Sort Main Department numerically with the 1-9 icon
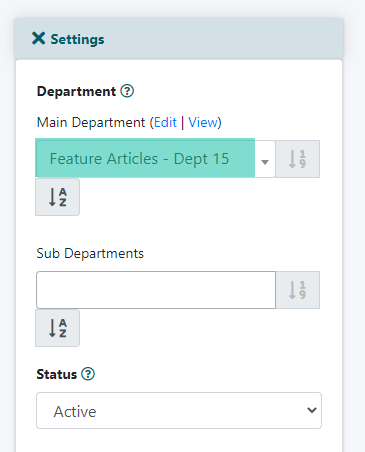The width and height of the screenshot is (365, 452). [297, 159]
